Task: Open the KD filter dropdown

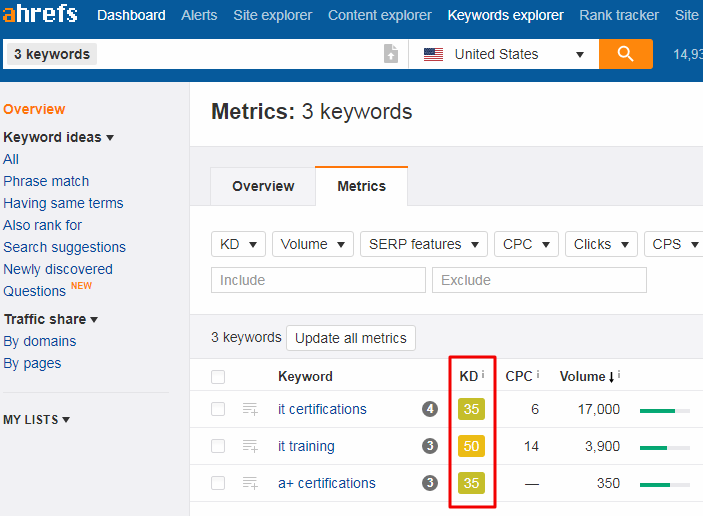Action: (238, 244)
